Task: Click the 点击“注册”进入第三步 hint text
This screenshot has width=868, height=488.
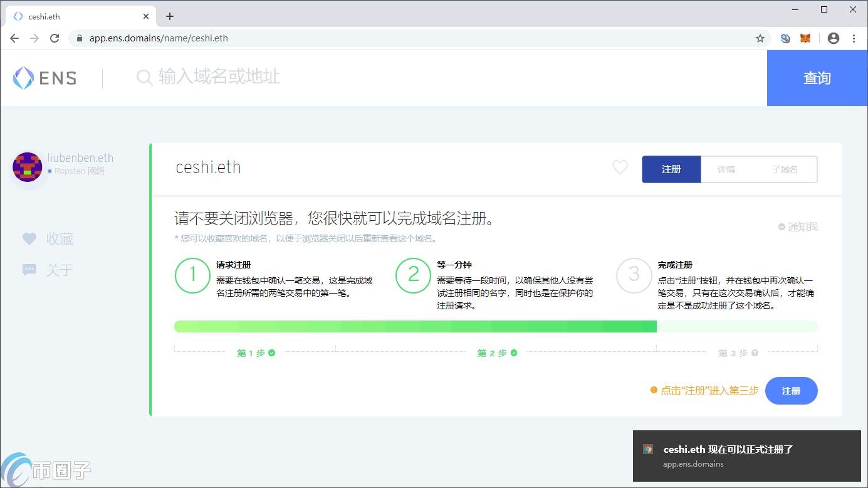Action: point(710,390)
